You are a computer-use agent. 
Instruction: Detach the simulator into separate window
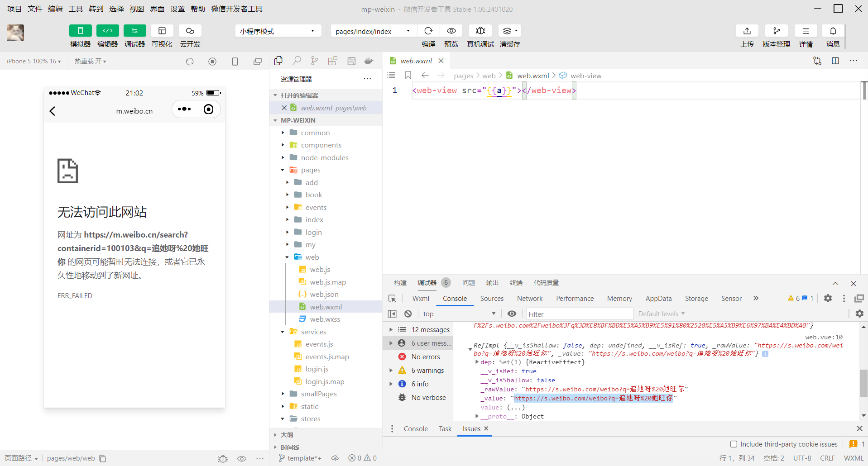tap(258, 61)
